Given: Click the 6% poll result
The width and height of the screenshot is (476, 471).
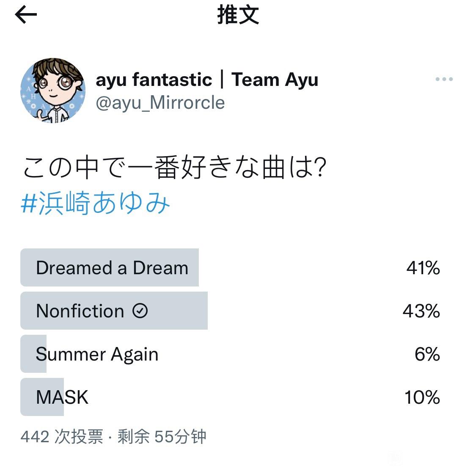Looking at the screenshot, I should point(427,354).
